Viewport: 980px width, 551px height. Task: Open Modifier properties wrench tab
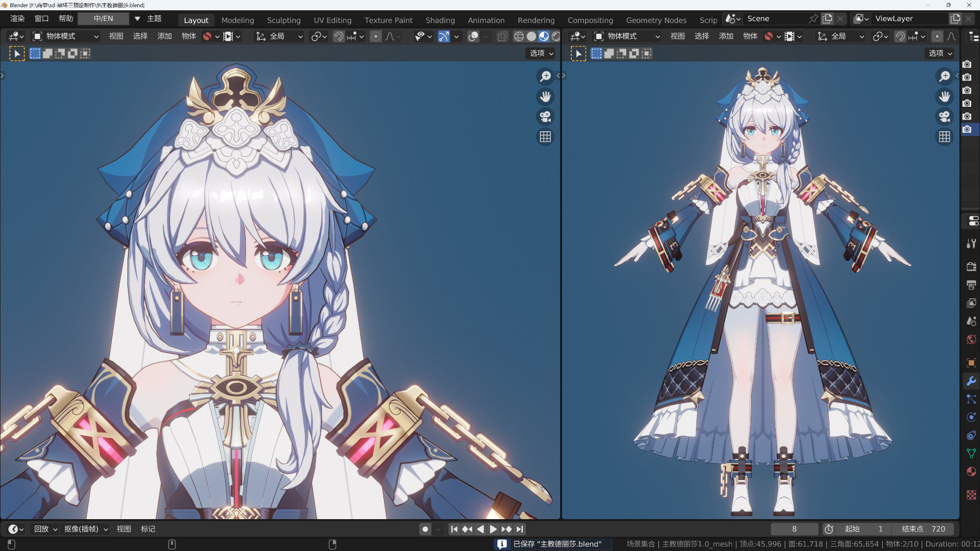point(971,381)
